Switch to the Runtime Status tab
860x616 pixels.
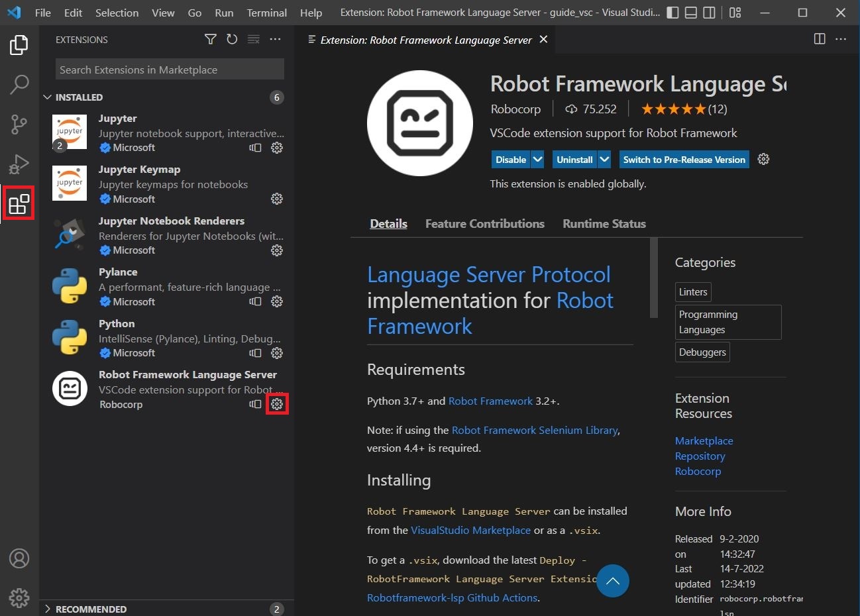tap(604, 224)
